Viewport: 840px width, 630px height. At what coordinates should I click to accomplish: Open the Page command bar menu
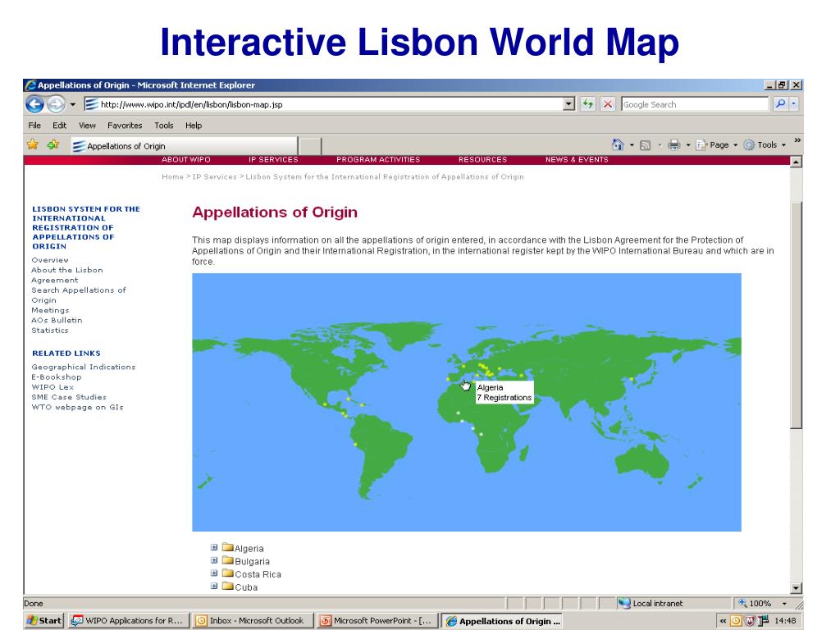(717, 145)
